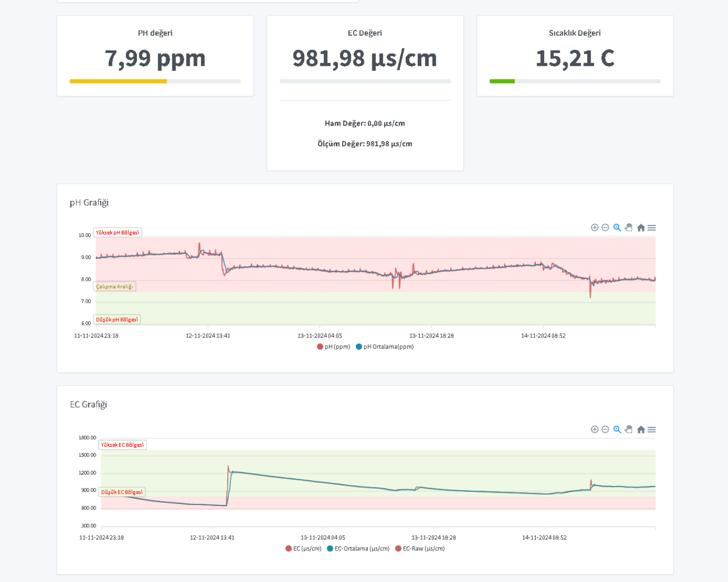Zoom out on the pH chart
The image size is (728, 582).
pos(605,227)
